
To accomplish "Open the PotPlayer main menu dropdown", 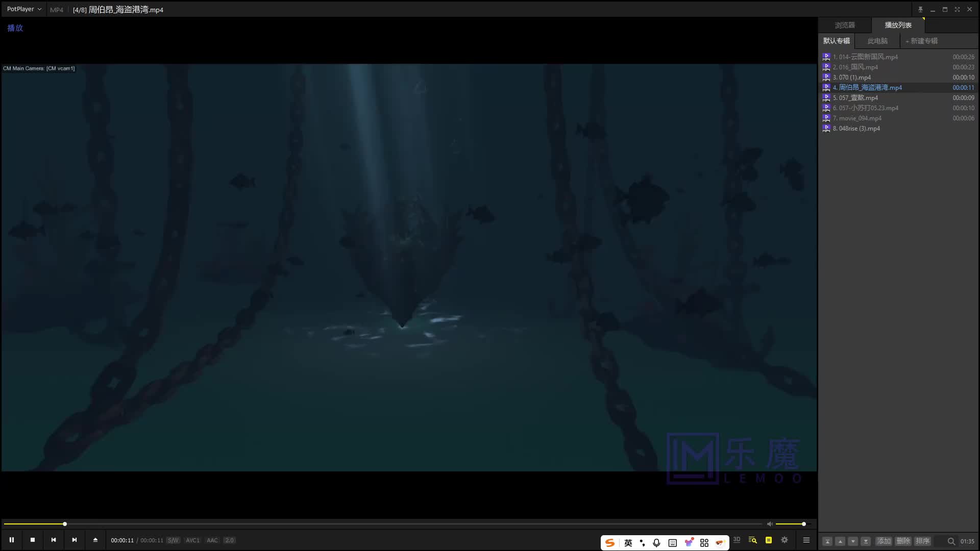I will [x=24, y=9].
